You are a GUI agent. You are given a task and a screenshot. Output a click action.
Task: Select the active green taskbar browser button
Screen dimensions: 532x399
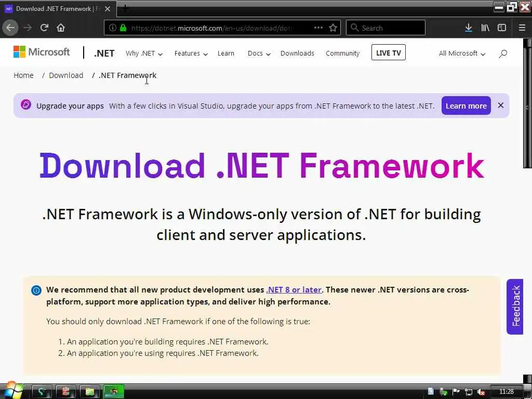coord(113,392)
